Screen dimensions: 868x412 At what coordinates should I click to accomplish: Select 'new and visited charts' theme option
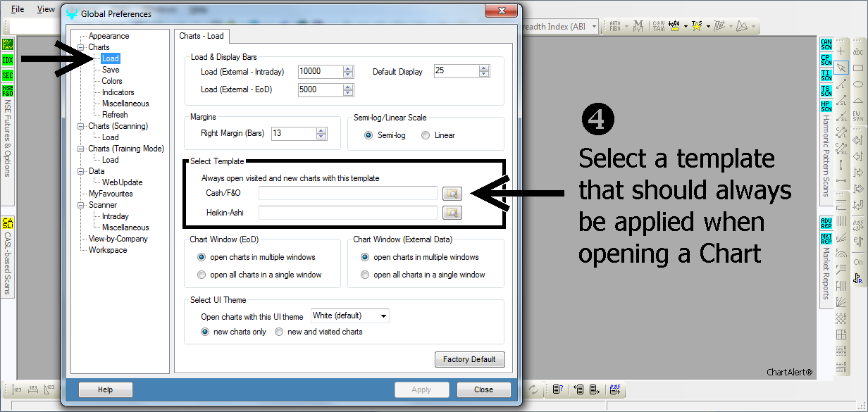point(279,332)
